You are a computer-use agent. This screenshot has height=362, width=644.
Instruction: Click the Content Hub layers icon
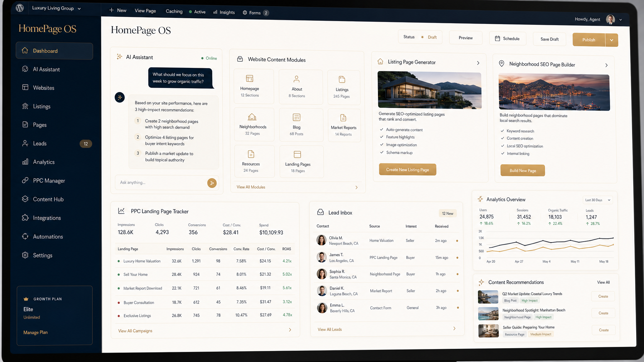point(25,199)
